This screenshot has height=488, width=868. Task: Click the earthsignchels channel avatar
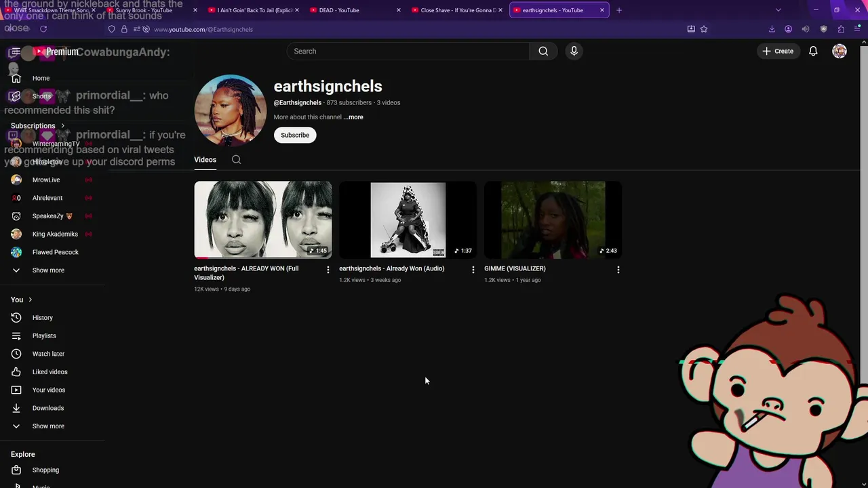click(231, 110)
